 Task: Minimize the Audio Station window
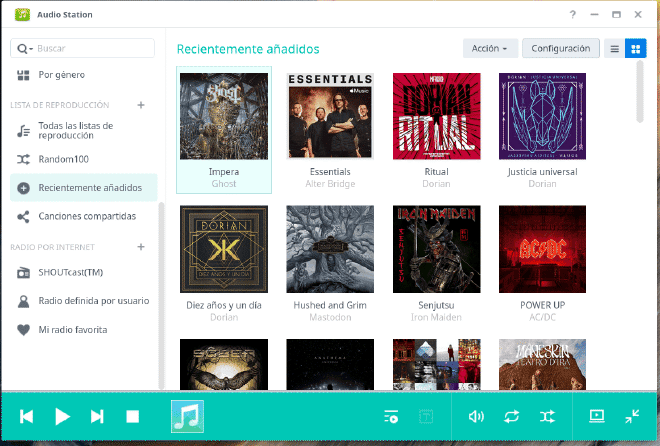pyautogui.click(x=594, y=15)
